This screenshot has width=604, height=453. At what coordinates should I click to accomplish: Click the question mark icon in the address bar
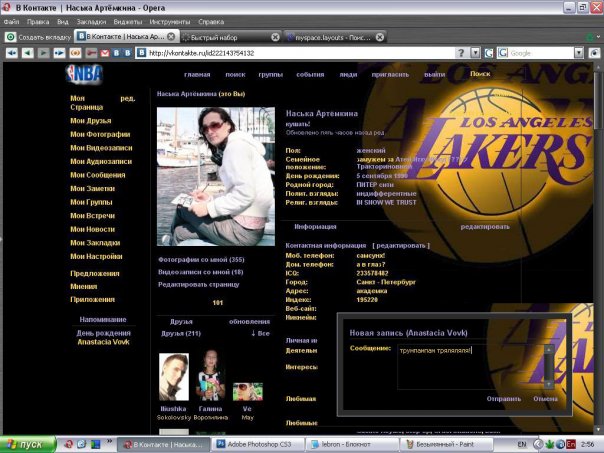[461, 53]
